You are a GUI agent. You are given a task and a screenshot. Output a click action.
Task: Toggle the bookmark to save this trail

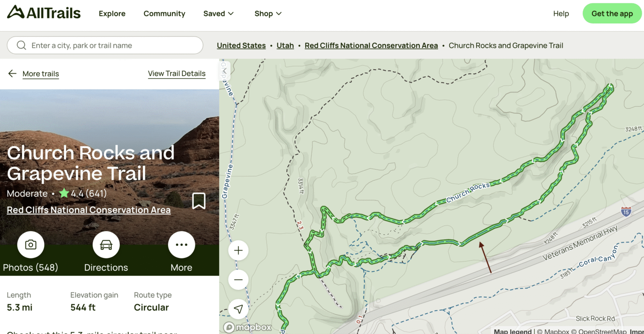(199, 201)
